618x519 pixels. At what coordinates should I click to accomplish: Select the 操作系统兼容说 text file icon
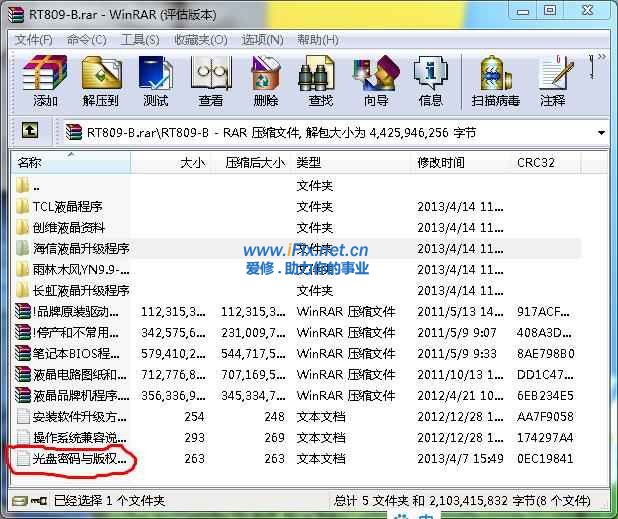click(x=23, y=437)
